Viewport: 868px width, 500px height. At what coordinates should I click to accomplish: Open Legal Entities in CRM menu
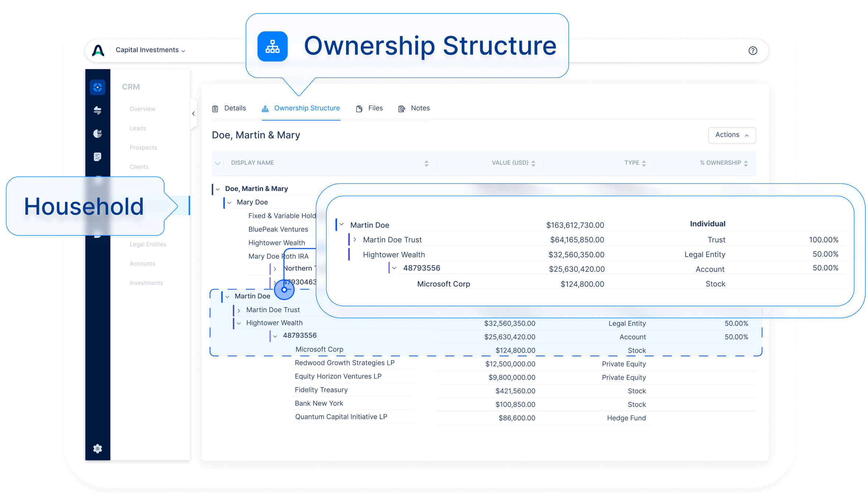(148, 244)
